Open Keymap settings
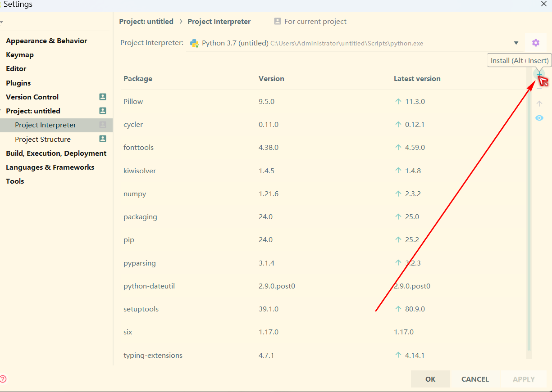This screenshot has width=552, height=392. point(20,54)
